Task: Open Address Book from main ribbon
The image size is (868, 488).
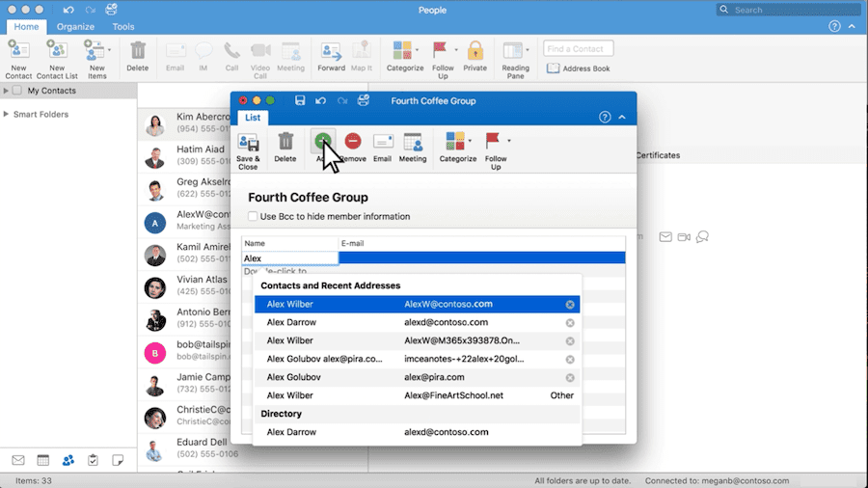Action: (x=579, y=68)
